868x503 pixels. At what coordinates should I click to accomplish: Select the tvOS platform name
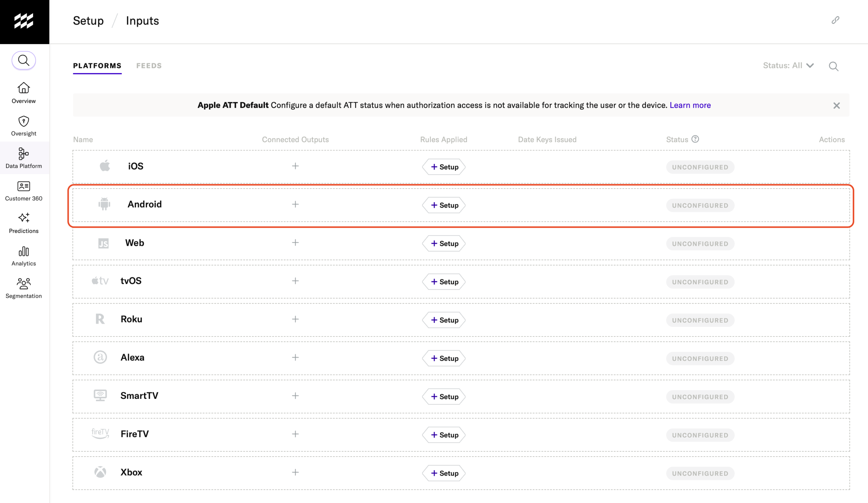(131, 281)
